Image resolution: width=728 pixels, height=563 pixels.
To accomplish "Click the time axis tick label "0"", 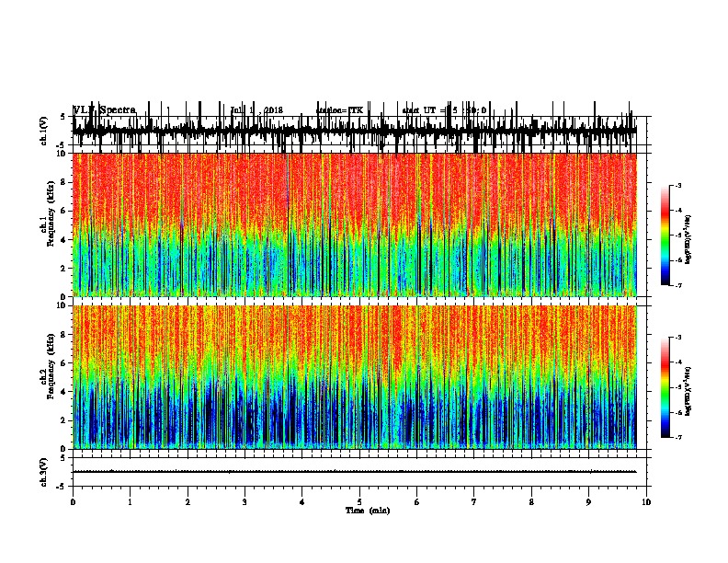I will tap(73, 502).
